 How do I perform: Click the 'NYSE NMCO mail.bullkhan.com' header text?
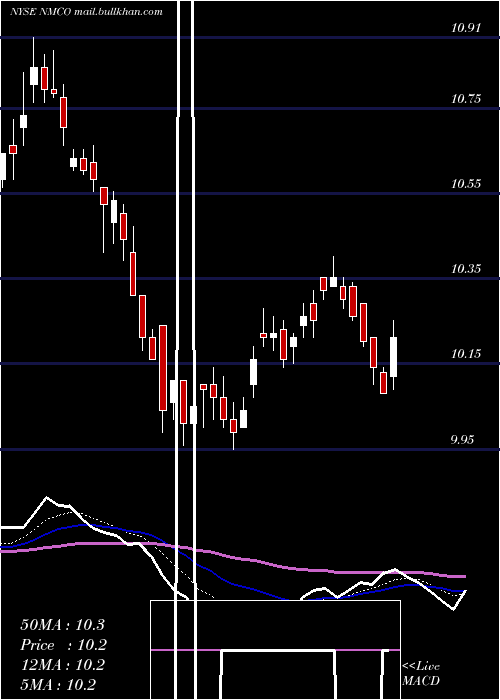pos(86,12)
